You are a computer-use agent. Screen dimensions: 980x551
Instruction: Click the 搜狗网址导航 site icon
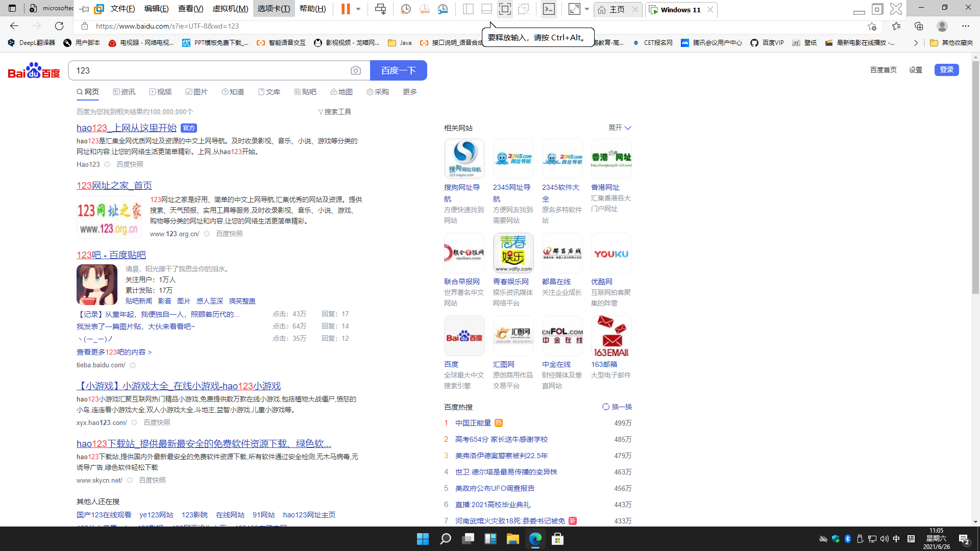pyautogui.click(x=464, y=159)
